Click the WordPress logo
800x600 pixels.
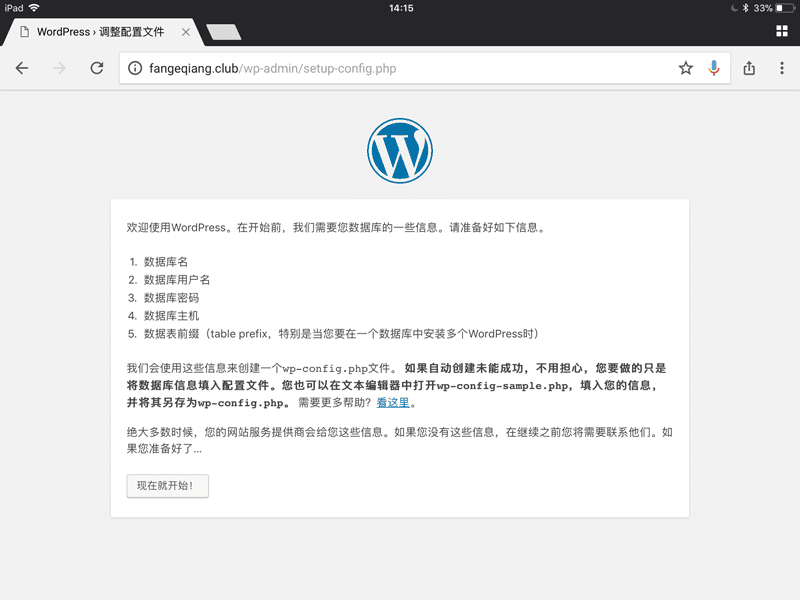[x=400, y=151]
